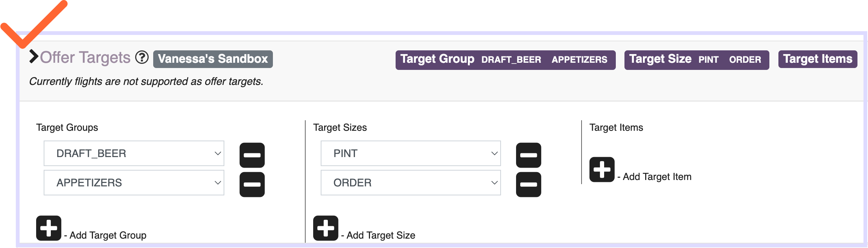Image resolution: width=868 pixels, height=248 pixels.
Task: Open the PINT target size dropdown
Action: [x=411, y=153]
